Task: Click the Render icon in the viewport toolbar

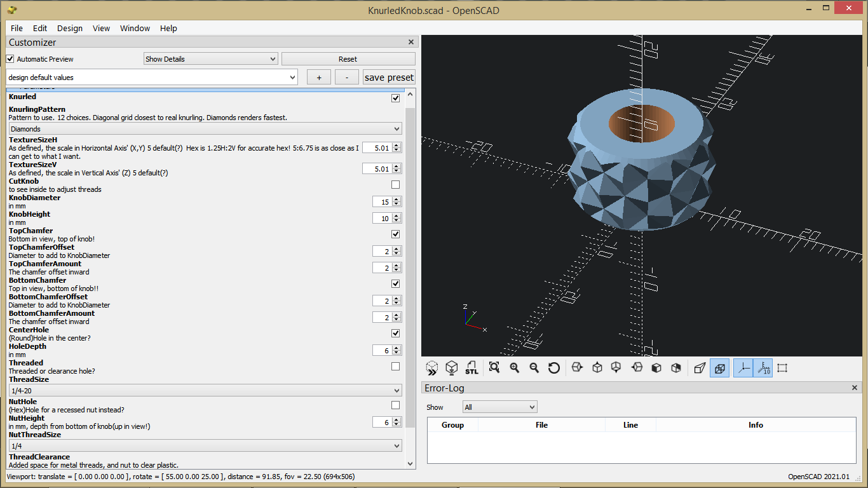Action: pyautogui.click(x=452, y=368)
